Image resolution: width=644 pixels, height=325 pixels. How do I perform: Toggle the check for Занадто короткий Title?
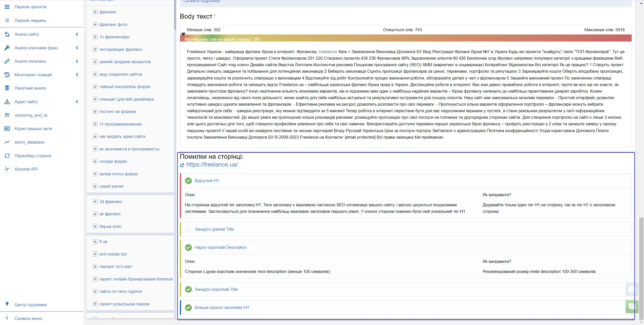point(188,289)
